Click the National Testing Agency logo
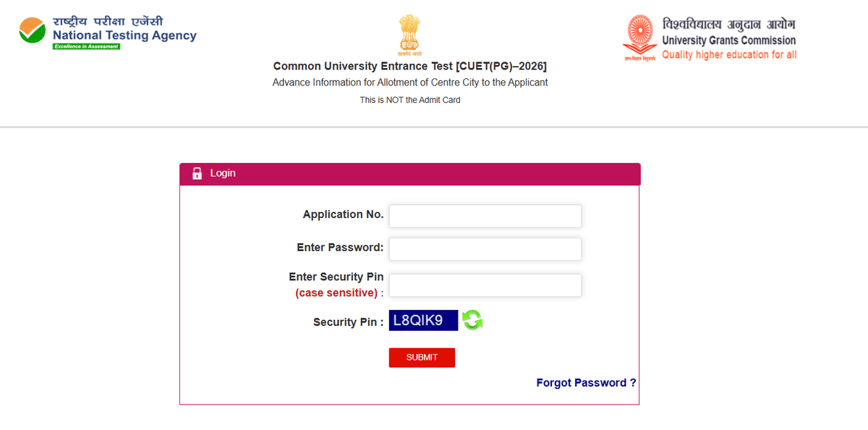The width and height of the screenshot is (868, 430). 109,30
